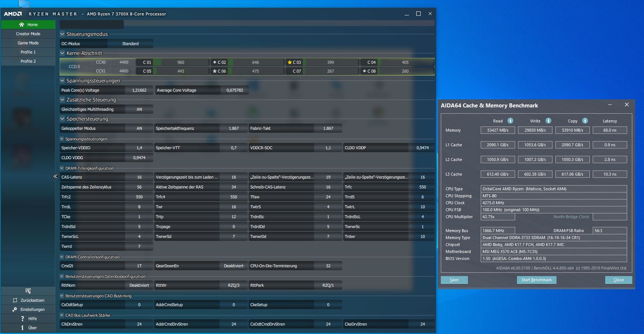644x334 pixels.
Task: Click the Save button in AIDA64
Action: (x=454, y=280)
